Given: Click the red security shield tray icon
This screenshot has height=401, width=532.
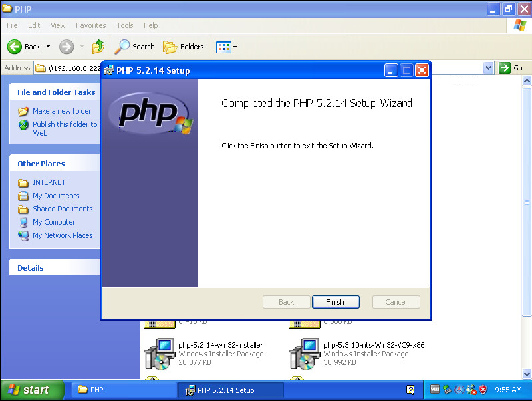Looking at the screenshot, I should pos(483,390).
